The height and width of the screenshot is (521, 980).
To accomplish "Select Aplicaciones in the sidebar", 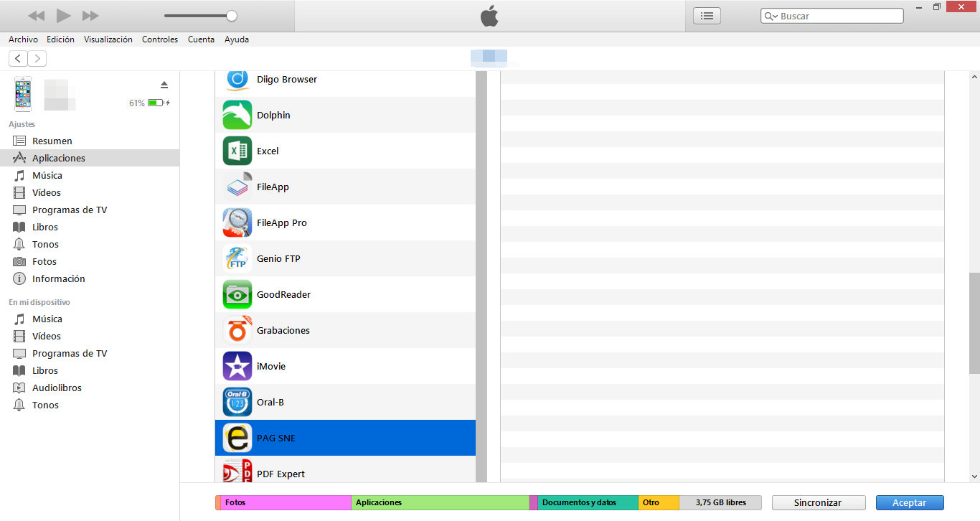I will 90,158.
